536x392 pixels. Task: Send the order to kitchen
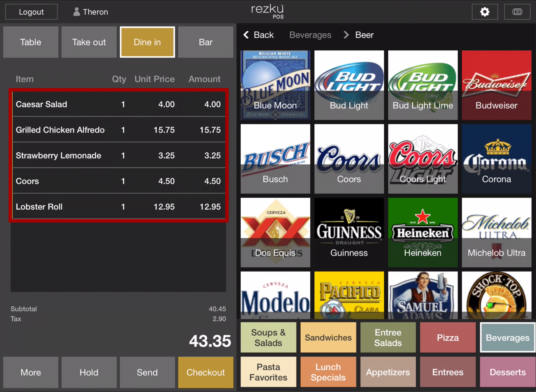(x=147, y=372)
